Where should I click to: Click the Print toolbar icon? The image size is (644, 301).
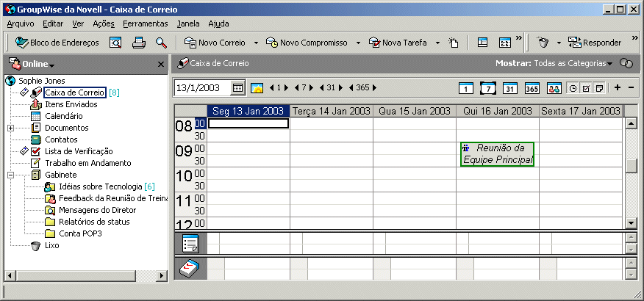click(x=139, y=43)
